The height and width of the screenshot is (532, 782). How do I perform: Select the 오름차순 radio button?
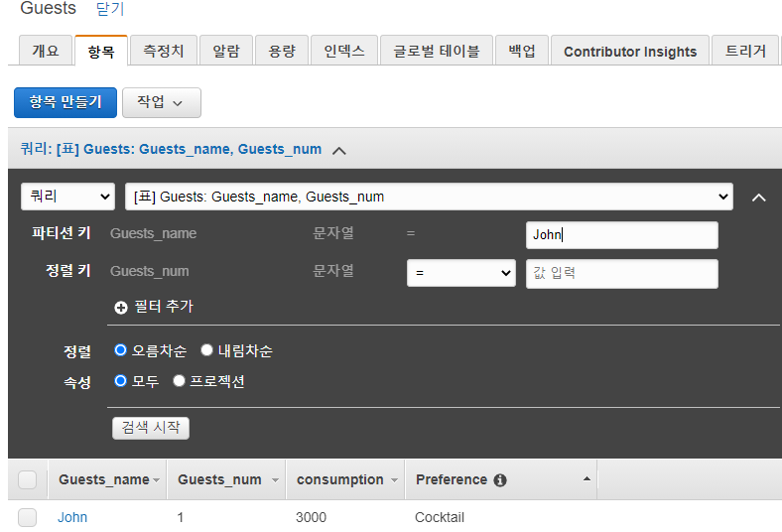pos(120,350)
